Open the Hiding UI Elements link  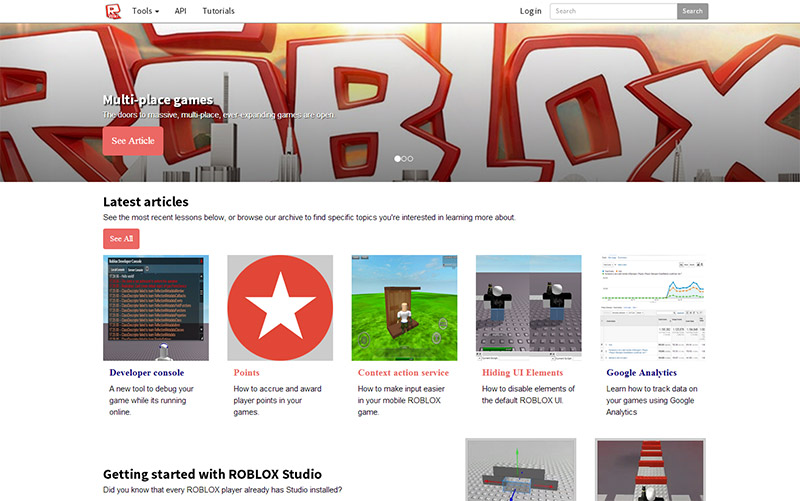pos(522,373)
